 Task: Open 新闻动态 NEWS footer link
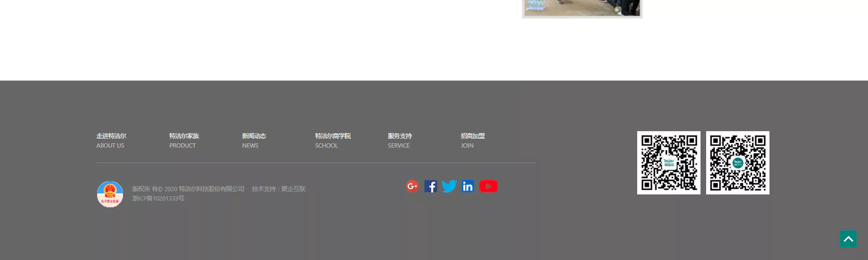click(254, 141)
